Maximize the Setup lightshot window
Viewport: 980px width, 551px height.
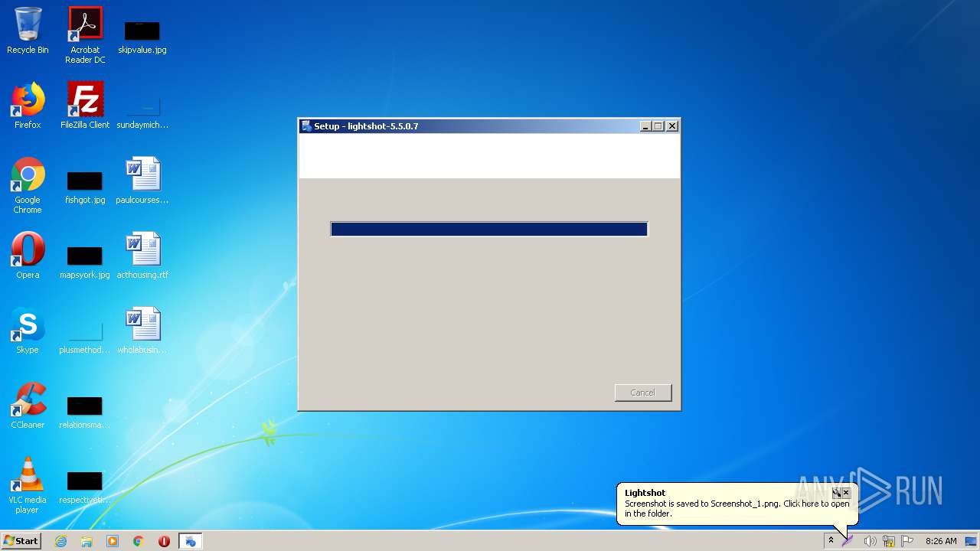(658, 126)
